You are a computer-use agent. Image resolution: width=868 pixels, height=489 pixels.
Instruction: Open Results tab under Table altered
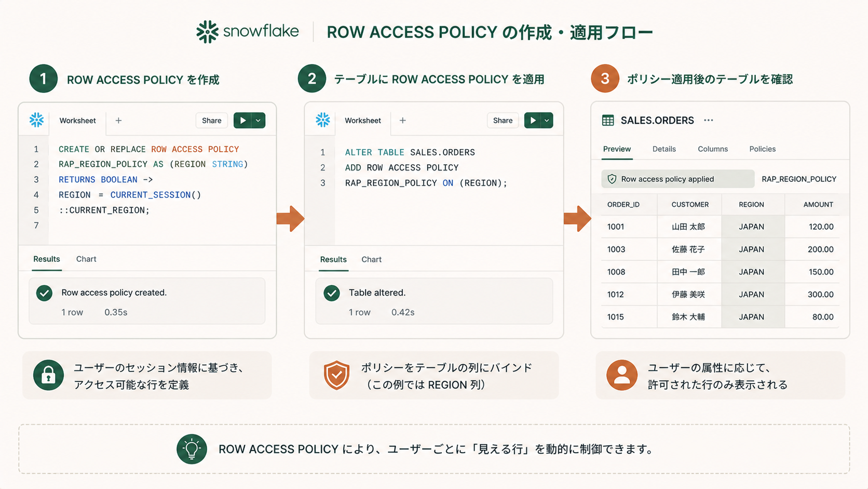[x=333, y=259]
